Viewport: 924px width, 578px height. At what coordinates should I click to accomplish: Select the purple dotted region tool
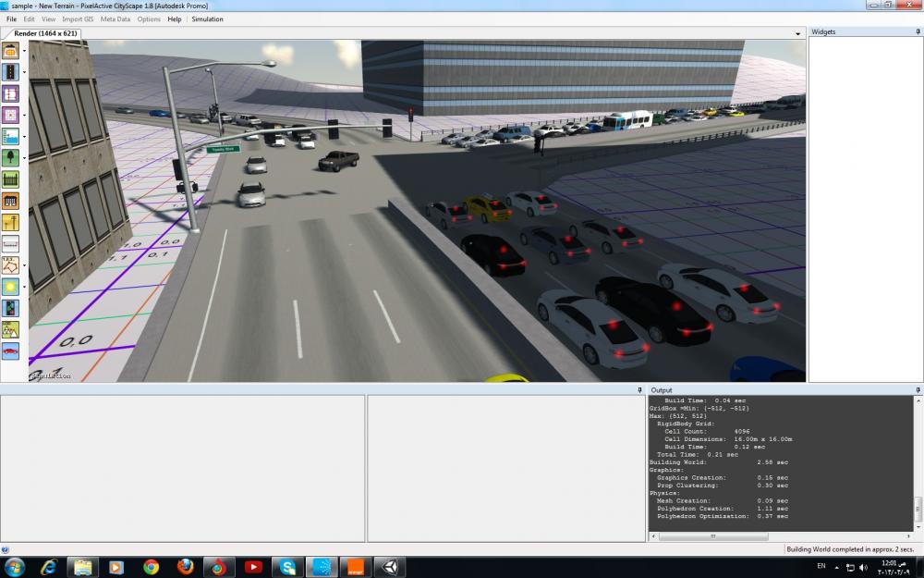coord(10,115)
